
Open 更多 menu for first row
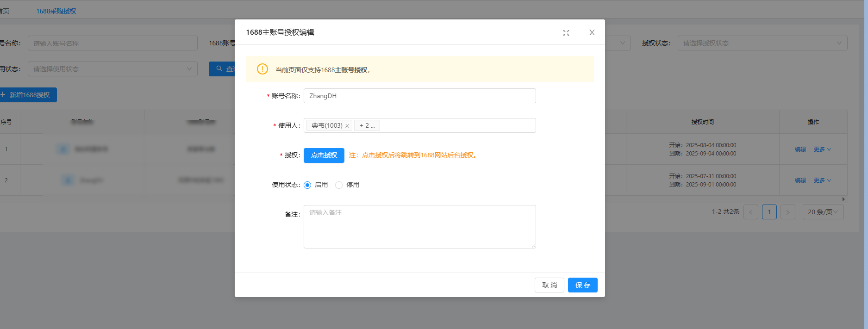pyautogui.click(x=822, y=149)
